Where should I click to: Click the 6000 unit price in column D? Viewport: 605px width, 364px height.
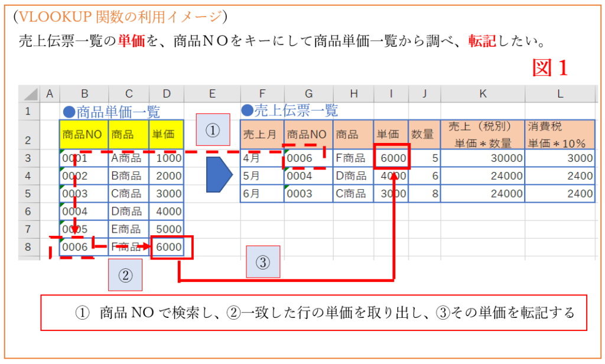coord(171,247)
